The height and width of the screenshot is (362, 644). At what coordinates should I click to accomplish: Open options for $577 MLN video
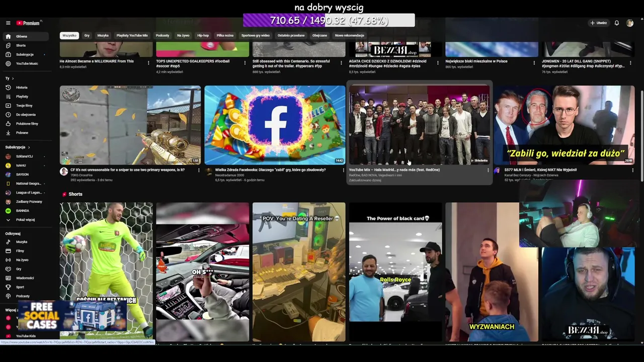tap(632, 170)
